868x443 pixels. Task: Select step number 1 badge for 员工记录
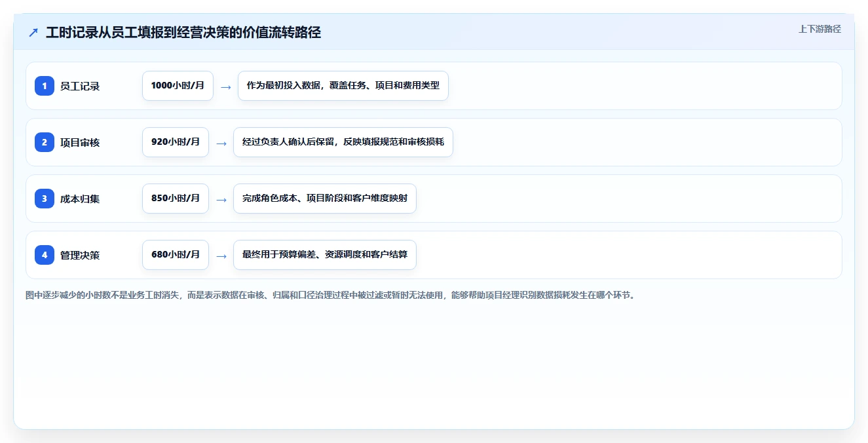coord(45,86)
